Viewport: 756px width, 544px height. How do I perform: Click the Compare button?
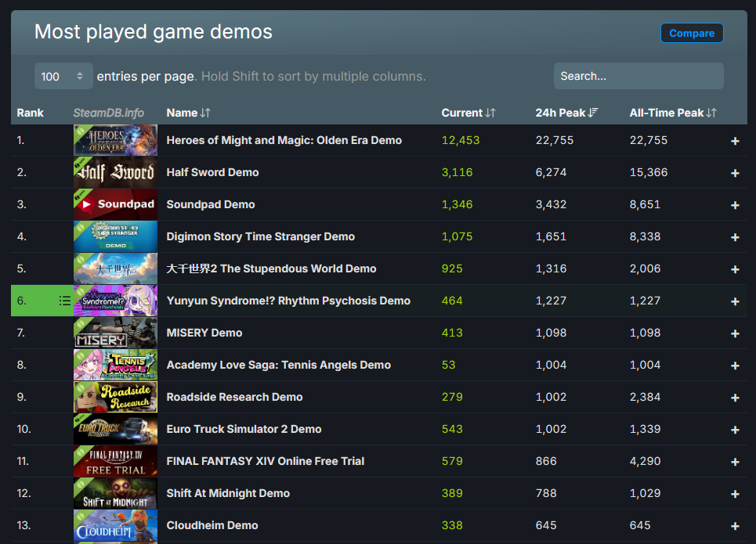(x=692, y=33)
